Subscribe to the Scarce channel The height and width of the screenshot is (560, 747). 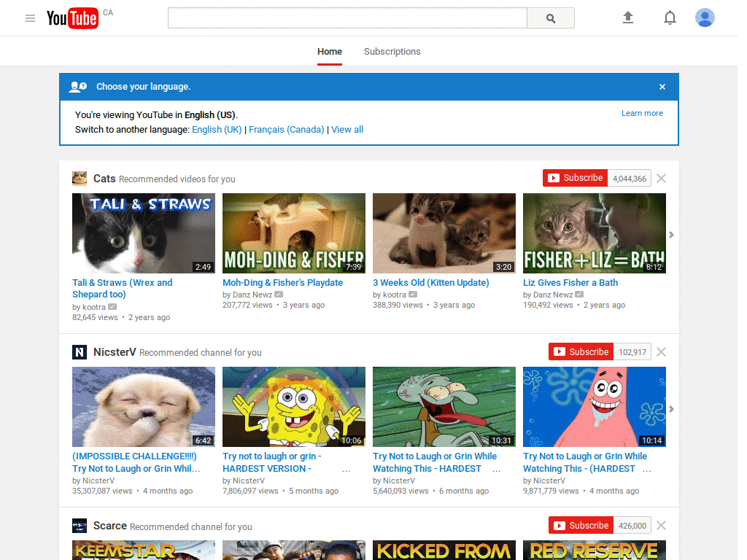pyautogui.click(x=581, y=525)
